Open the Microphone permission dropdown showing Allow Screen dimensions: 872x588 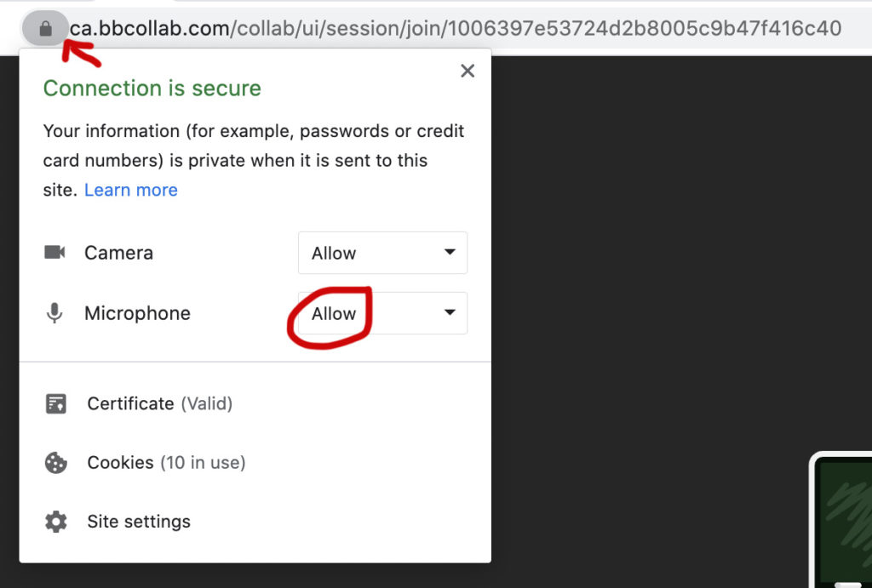click(x=381, y=313)
